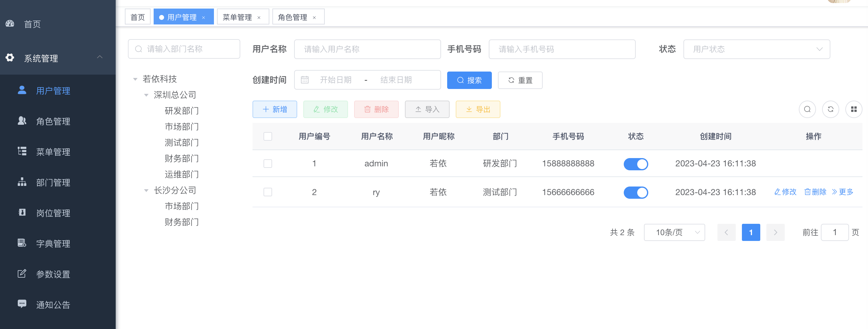
Task: Open 角色管理 in the sidebar
Action: click(58, 121)
